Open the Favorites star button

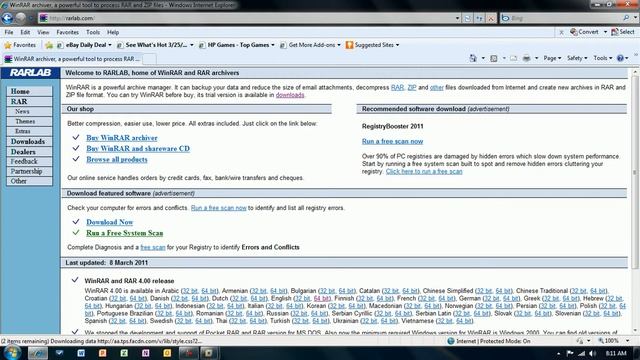[20, 45]
